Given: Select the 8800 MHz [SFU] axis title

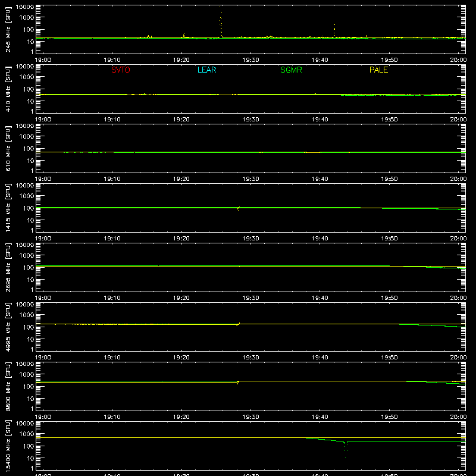Looking at the screenshot, I should (8, 387).
